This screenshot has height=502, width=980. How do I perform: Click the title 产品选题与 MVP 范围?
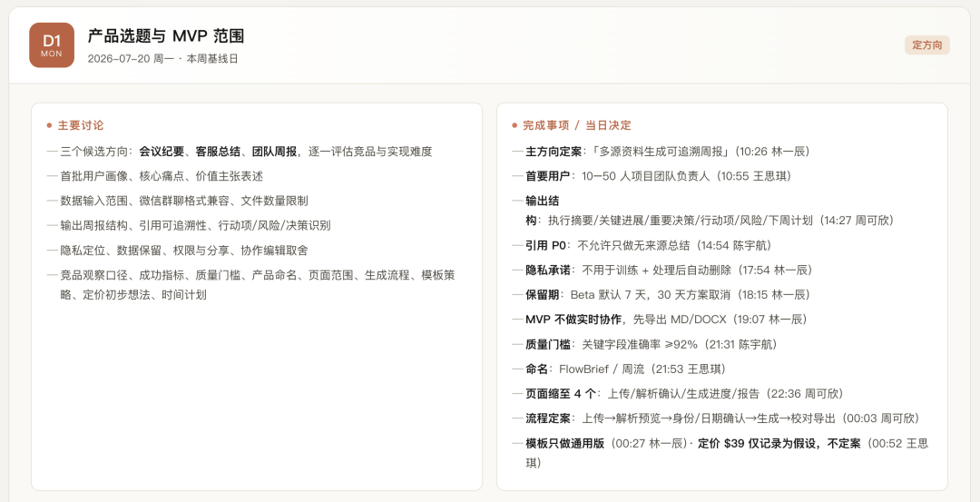[166, 36]
